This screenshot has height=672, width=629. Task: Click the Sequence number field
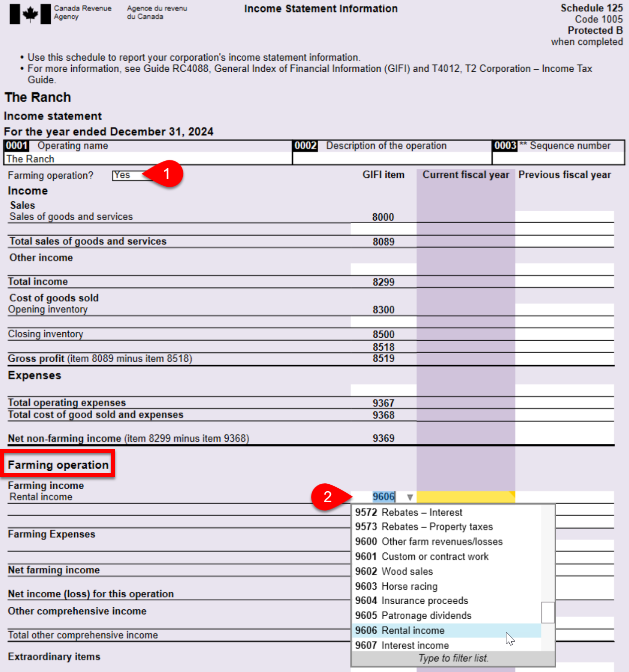[558, 159]
